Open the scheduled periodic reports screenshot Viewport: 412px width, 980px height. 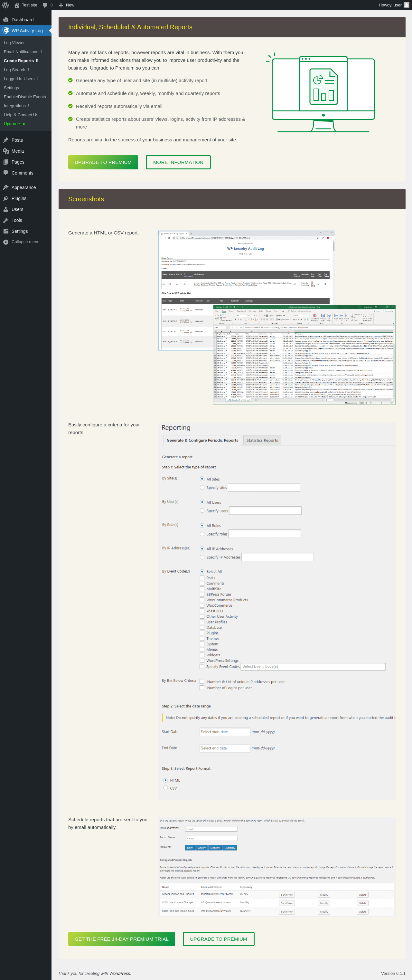tap(277, 867)
